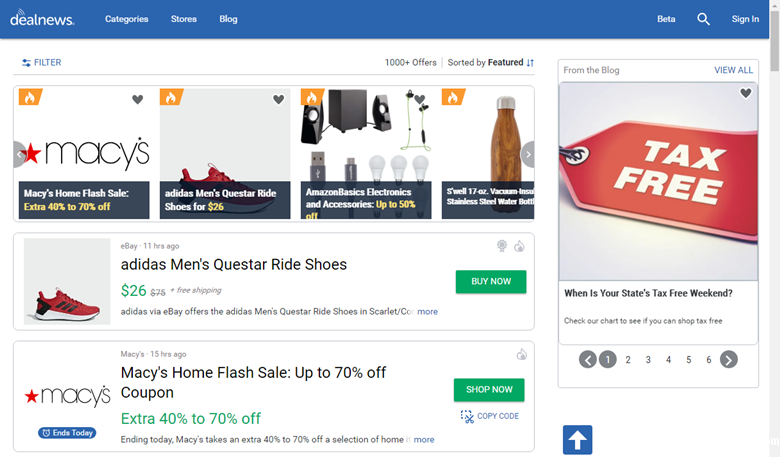Favorite the Macy's carousel card heart
The height and width of the screenshot is (457, 780).
(x=138, y=99)
